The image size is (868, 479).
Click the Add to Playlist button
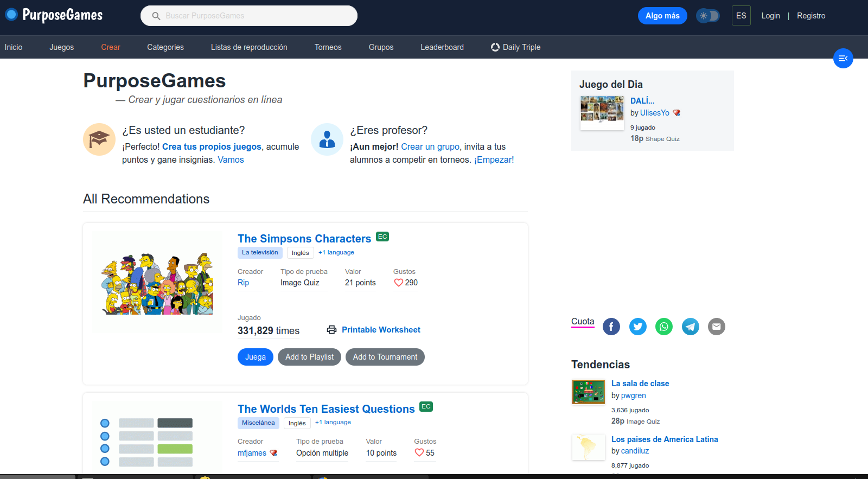309,357
